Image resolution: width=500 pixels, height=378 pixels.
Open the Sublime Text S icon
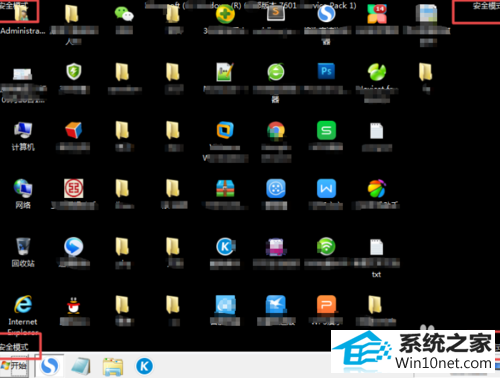(x=276, y=13)
